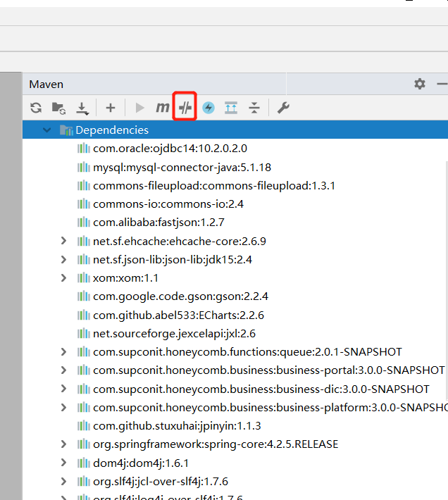
Task: Select org.slf4j:jcl-over-slf4j:1.7.6 row
Action: tap(161, 481)
